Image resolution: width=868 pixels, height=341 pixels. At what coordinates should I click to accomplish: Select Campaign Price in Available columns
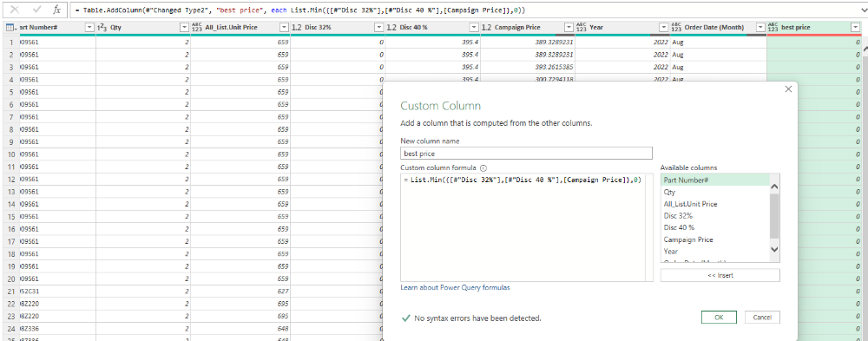point(715,239)
